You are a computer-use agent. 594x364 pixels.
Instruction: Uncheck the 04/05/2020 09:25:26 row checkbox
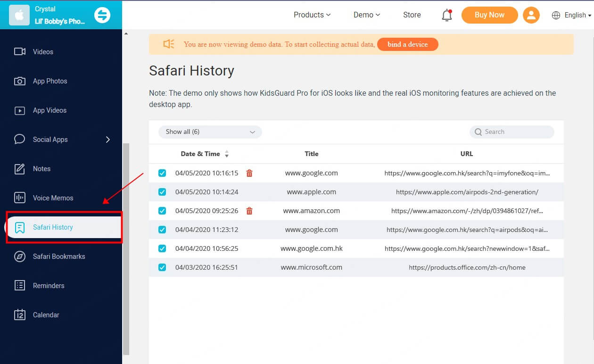click(x=162, y=211)
